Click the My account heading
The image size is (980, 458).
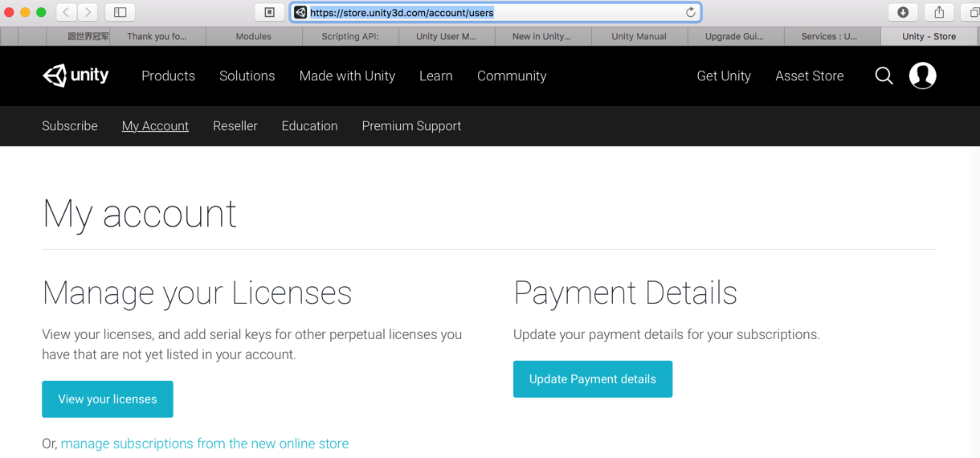pos(140,215)
